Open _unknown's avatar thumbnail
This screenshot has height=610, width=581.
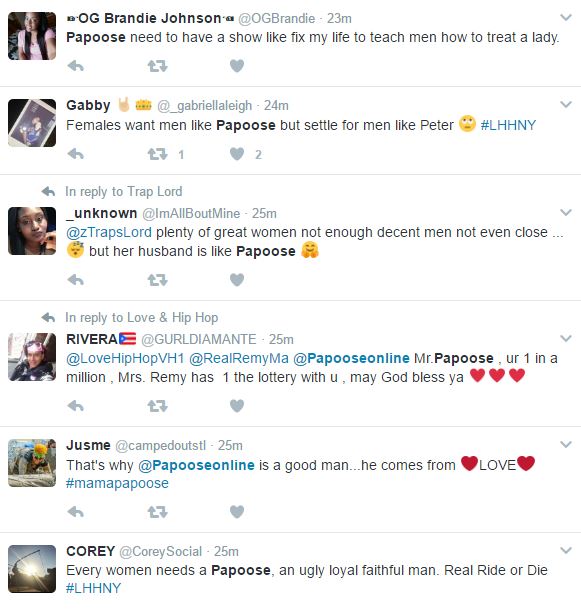point(32,231)
